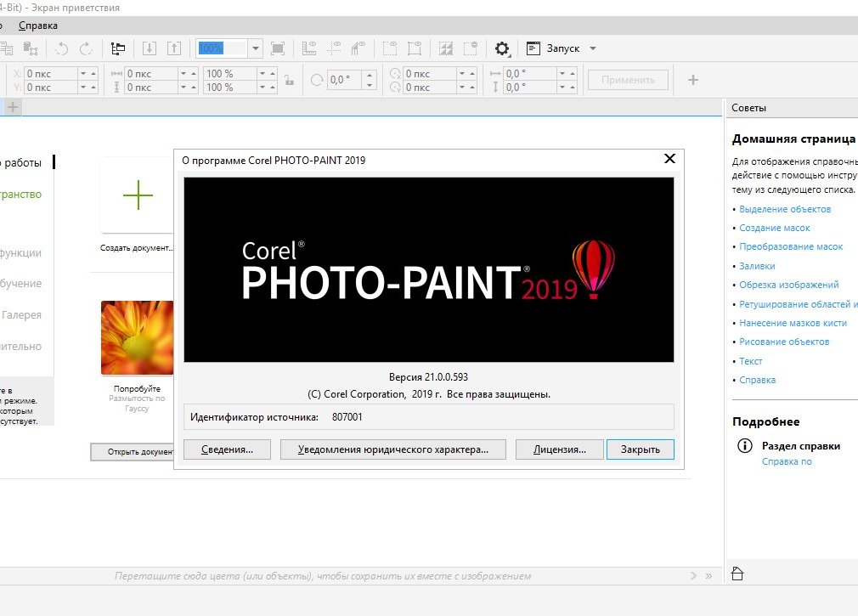Image resolution: width=858 pixels, height=616 pixels.
Task: Click the info icon beside Раздел справки
Action: point(745,446)
